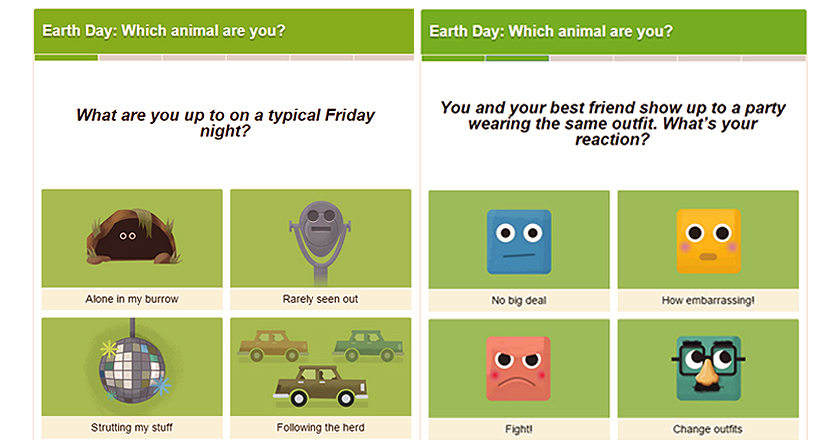The width and height of the screenshot is (840, 440).
Task: Choose the blue neutral face icon
Action: [519, 242]
